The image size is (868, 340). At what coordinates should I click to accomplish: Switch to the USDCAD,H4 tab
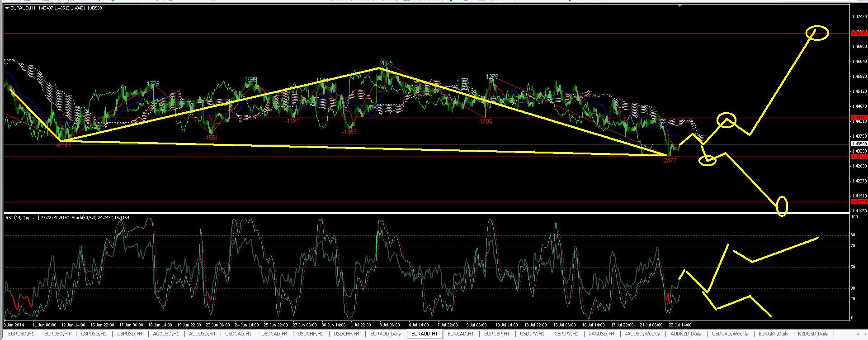pyautogui.click(x=274, y=334)
